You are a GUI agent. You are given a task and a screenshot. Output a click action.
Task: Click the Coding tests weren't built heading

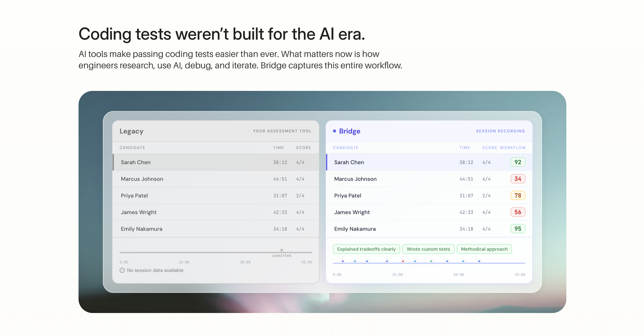click(222, 34)
